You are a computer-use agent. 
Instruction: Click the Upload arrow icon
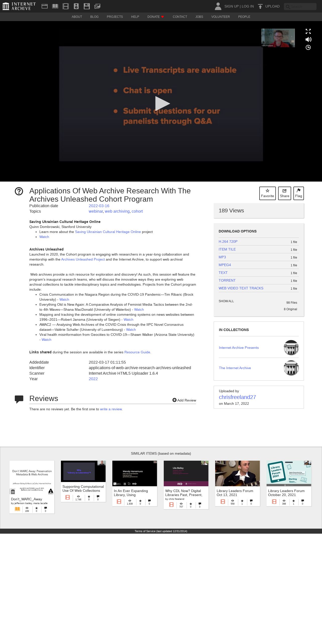(x=260, y=6)
